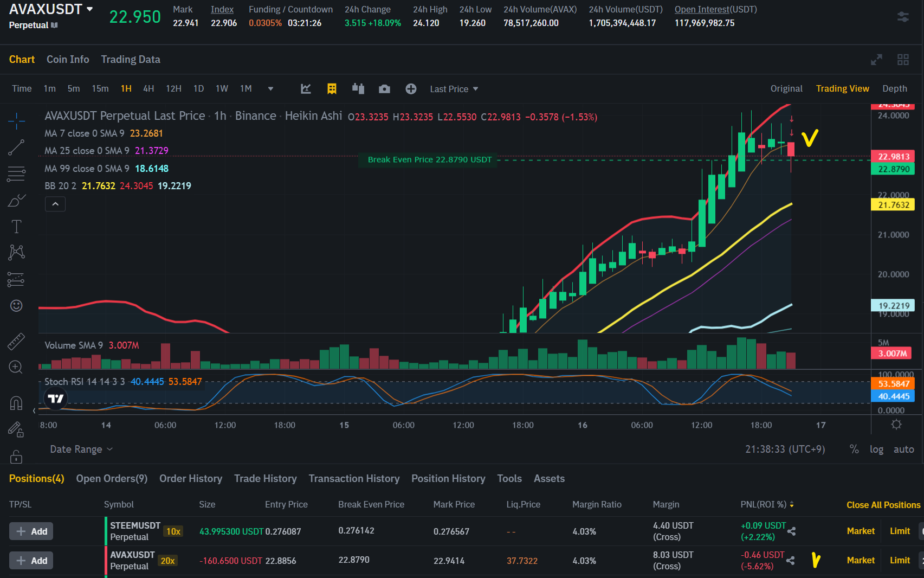
Task: Open the forecast and measurement tools
Action: tap(16, 279)
